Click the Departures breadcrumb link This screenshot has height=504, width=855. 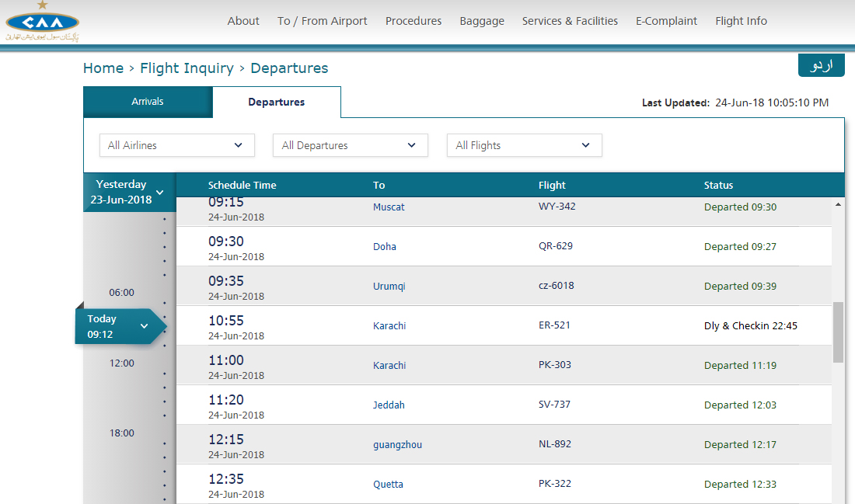tap(289, 68)
